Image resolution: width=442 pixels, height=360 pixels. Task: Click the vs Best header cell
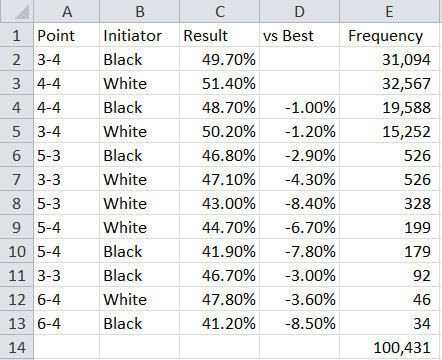[x=299, y=35]
